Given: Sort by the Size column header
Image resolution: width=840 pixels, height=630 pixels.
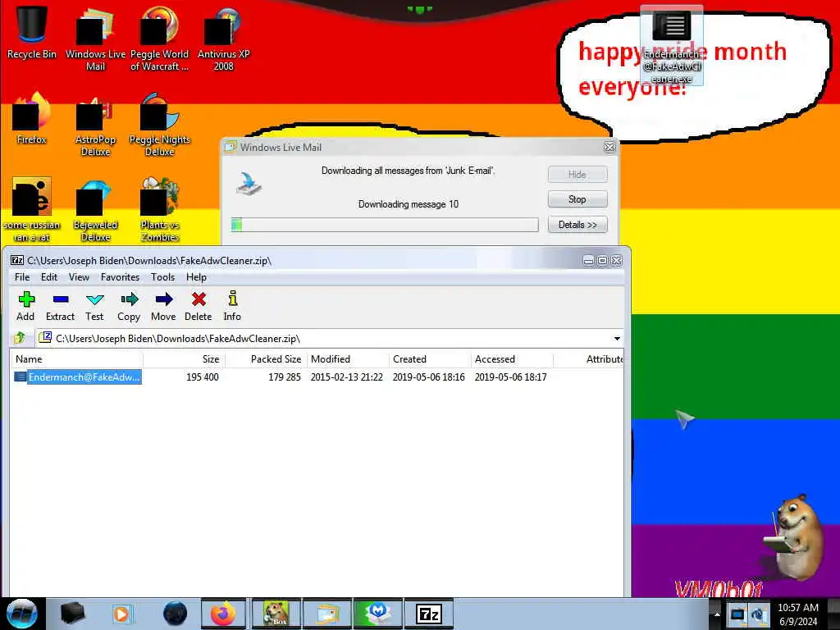Looking at the screenshot, I should (185, 359).
